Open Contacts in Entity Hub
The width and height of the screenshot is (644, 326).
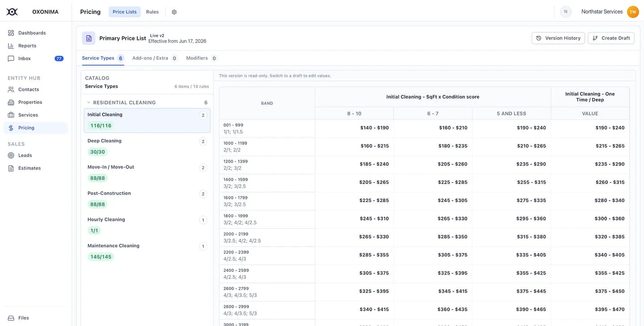click(36, 89)
